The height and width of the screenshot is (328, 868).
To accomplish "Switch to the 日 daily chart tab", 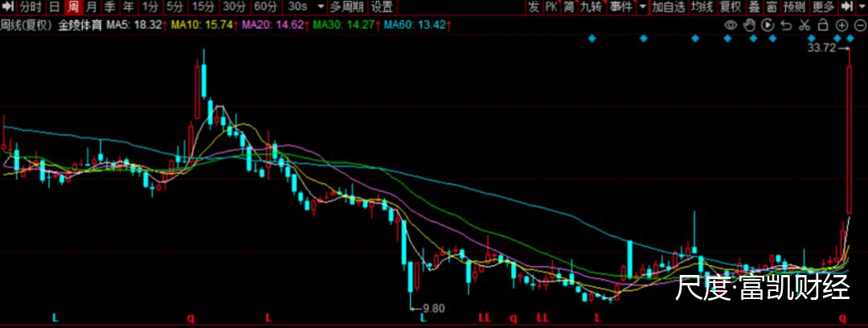I will click(x=54, y=7).
